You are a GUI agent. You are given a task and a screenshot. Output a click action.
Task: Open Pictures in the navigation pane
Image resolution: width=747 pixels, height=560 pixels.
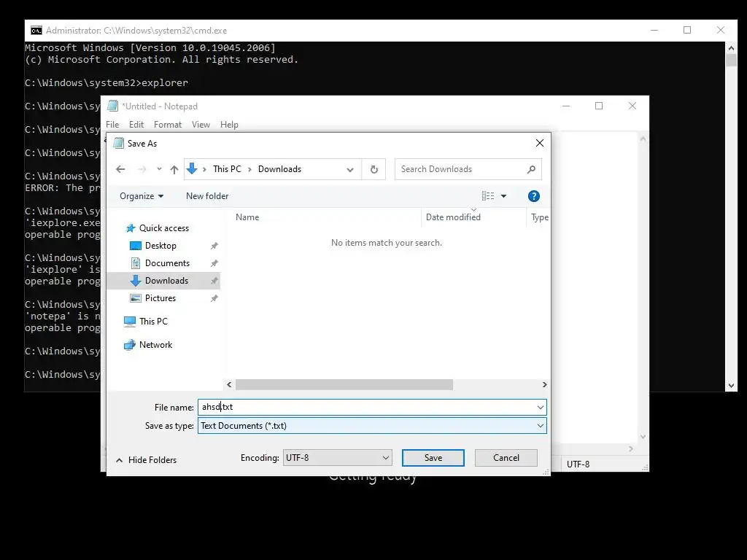tap(160, 298)
